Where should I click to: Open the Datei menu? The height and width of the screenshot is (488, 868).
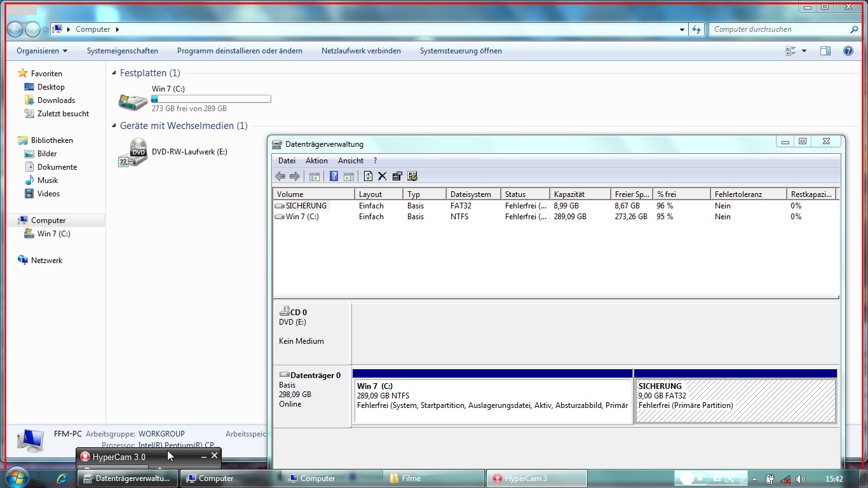tap(287, 161)
